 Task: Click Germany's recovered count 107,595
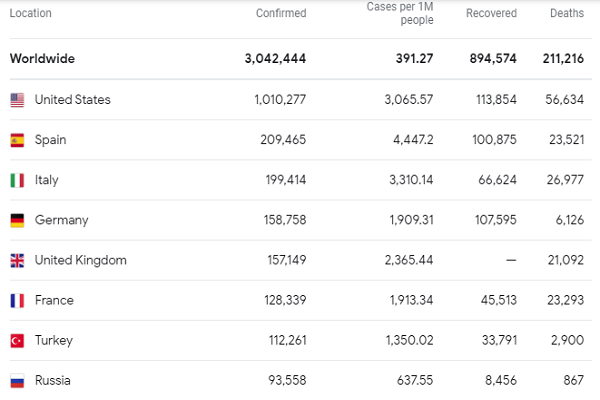point(489,220)
